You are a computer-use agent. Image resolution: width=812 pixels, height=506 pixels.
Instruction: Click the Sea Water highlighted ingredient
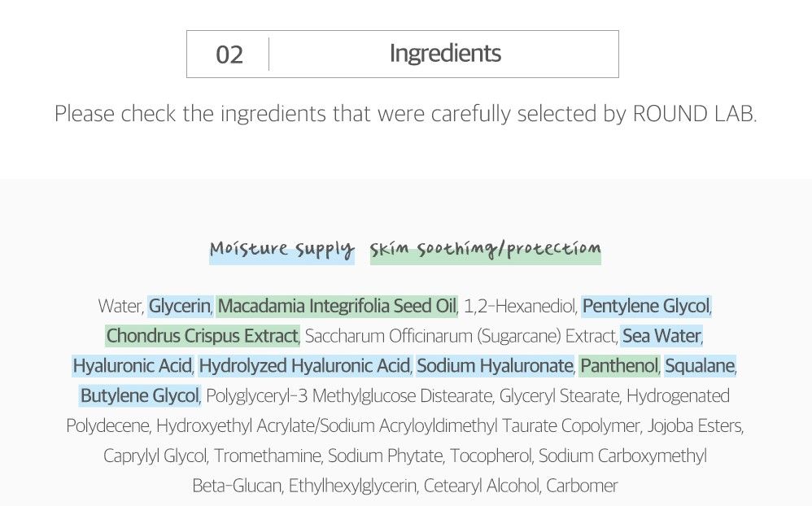pyautogui.click(x=661, y=336)
